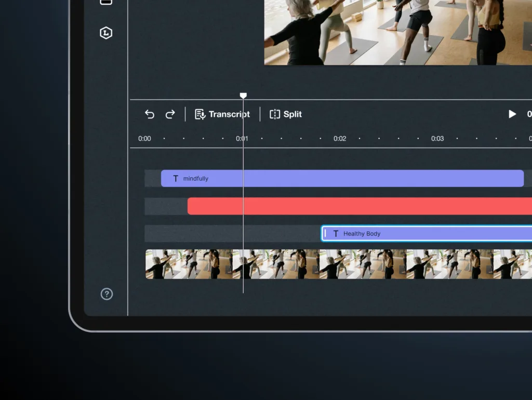Click the T icon on the Healthy Body clip
Screen dimensions: 532x400
336,234
